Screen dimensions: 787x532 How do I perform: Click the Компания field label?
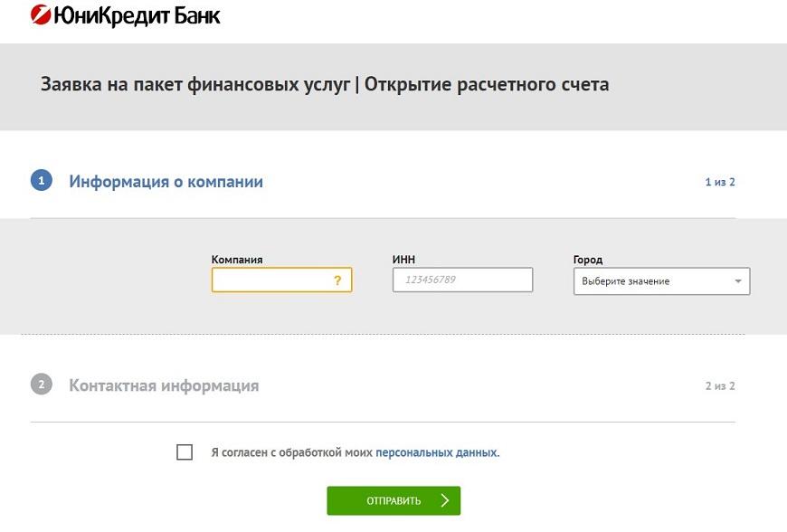click(237, 260)
